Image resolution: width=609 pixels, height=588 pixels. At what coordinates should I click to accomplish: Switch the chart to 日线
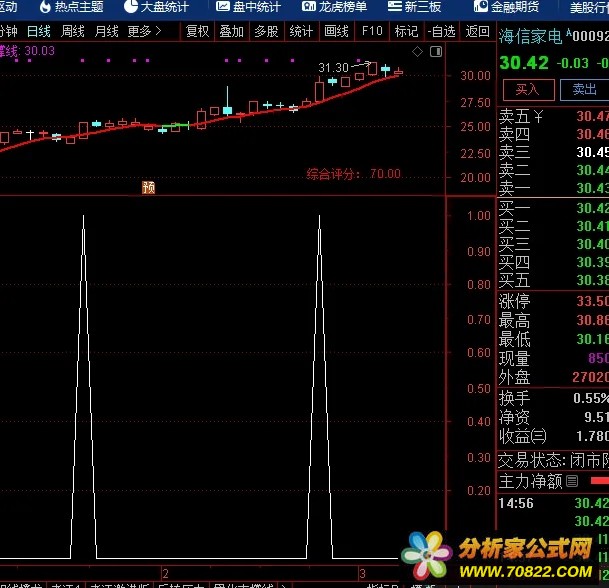(x=38, y=31)
